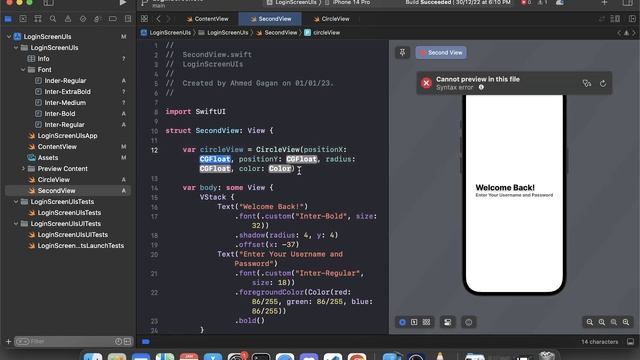
Task: Select the Info file in navigator
Action: [43, 59]
